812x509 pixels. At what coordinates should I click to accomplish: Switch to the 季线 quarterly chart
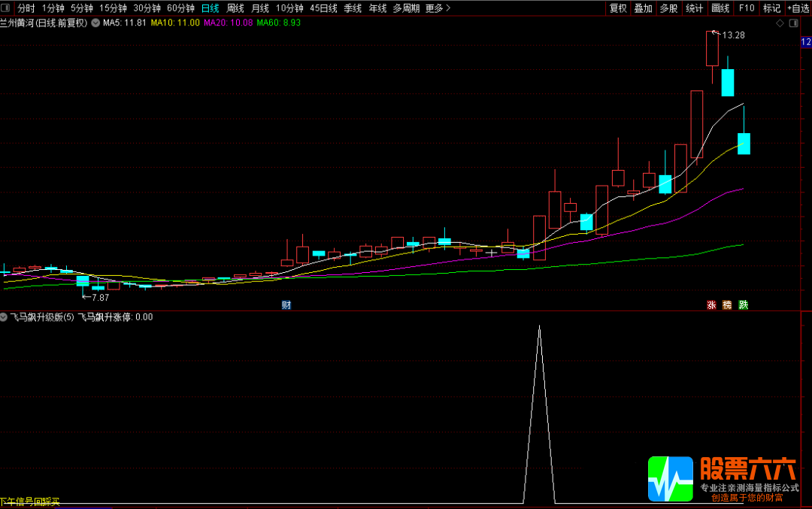pyautogui.click(x=353, y=8)
